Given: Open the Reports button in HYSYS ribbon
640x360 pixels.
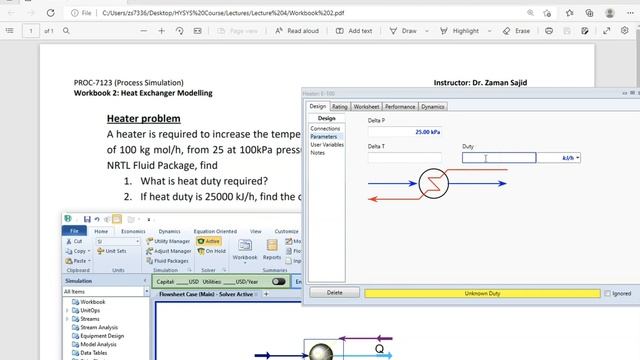Looking at the screenshot, I should point(272,250).
